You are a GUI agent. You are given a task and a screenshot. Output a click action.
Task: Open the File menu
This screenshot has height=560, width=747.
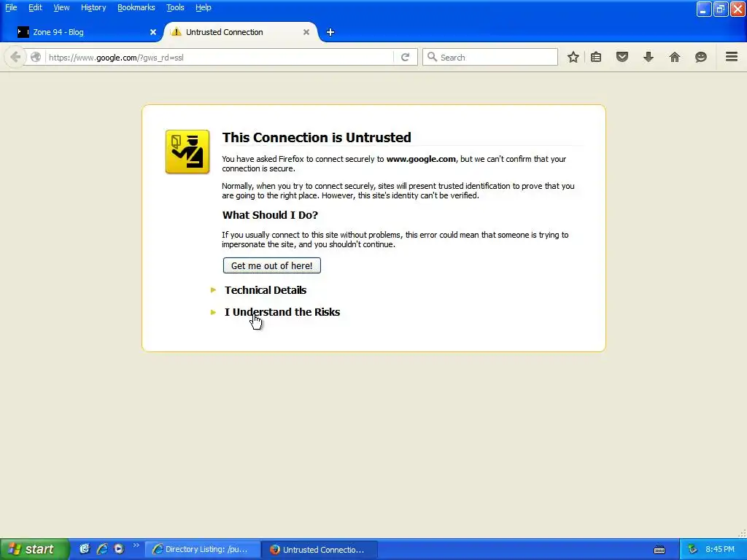(x=11, y=7)
